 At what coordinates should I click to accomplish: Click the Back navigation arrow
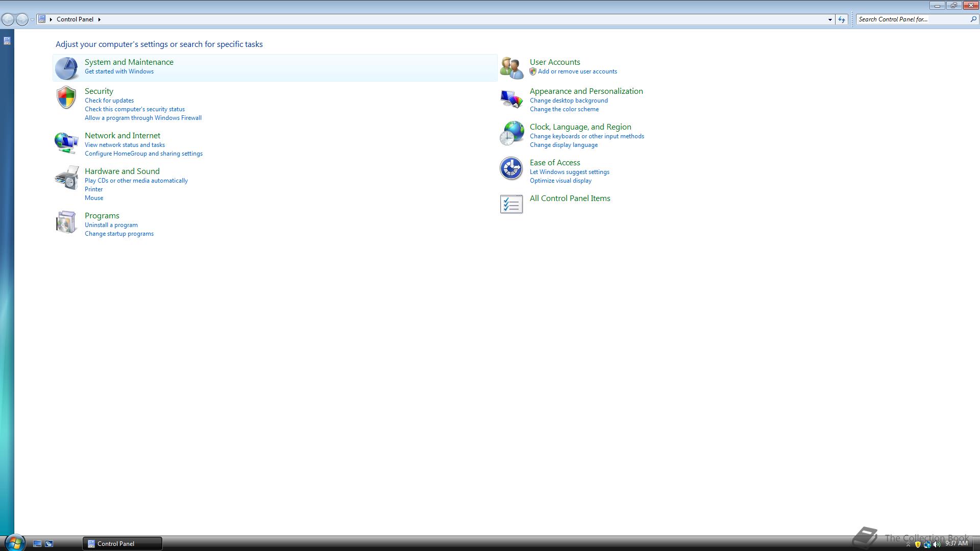click(x=8, y=19)
